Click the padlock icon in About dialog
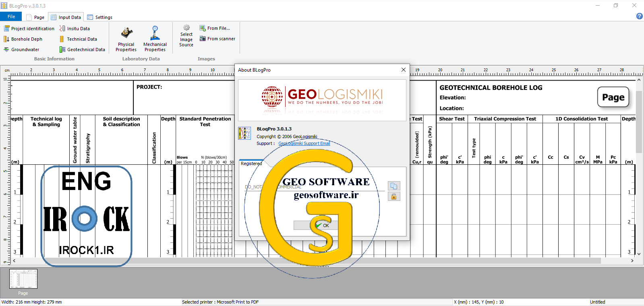 coord(394,196)
